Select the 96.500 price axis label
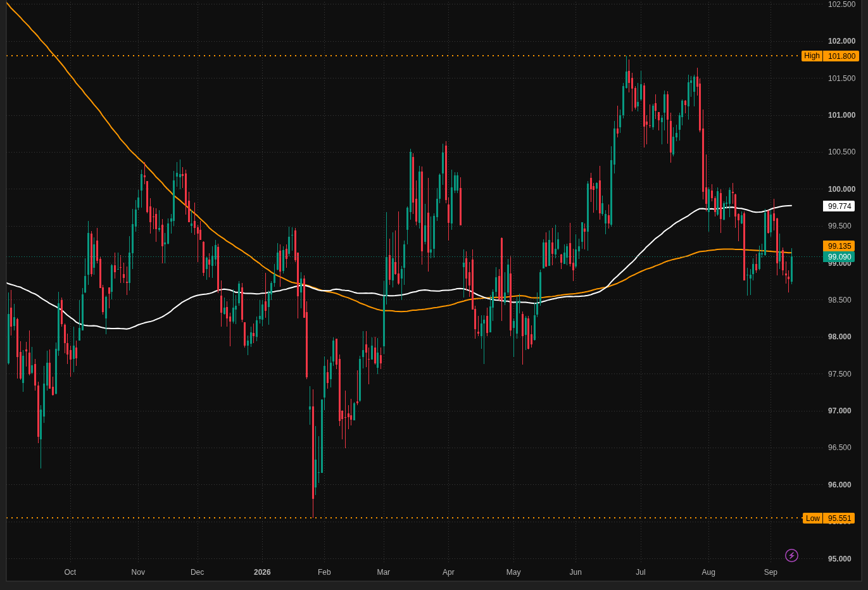Viewport: 868px width, 590px height. (x=840, y=448)
